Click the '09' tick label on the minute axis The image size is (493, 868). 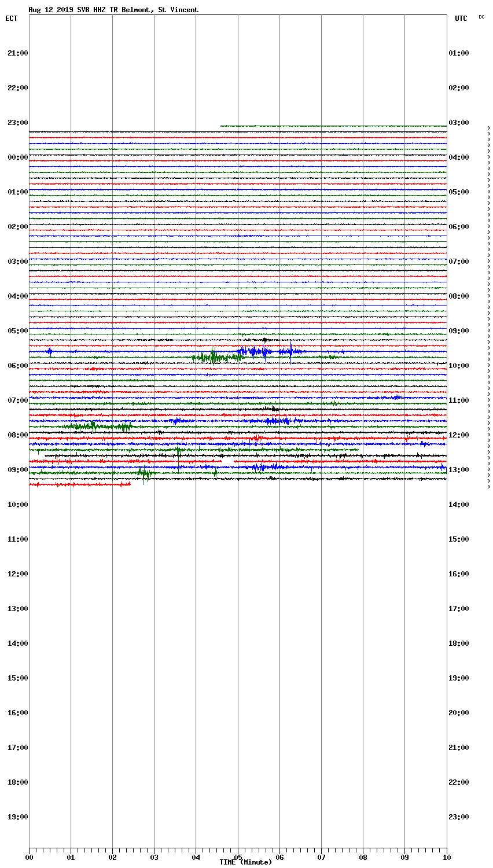[404, 857]
